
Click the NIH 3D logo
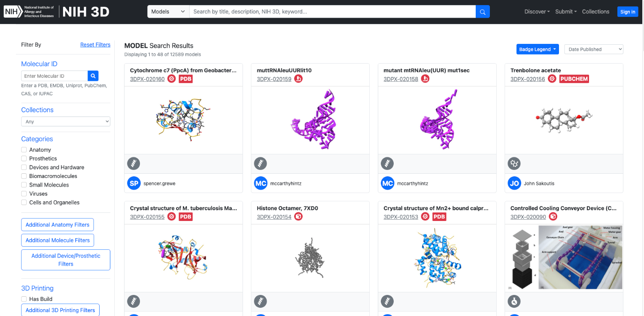coord(86,12)
